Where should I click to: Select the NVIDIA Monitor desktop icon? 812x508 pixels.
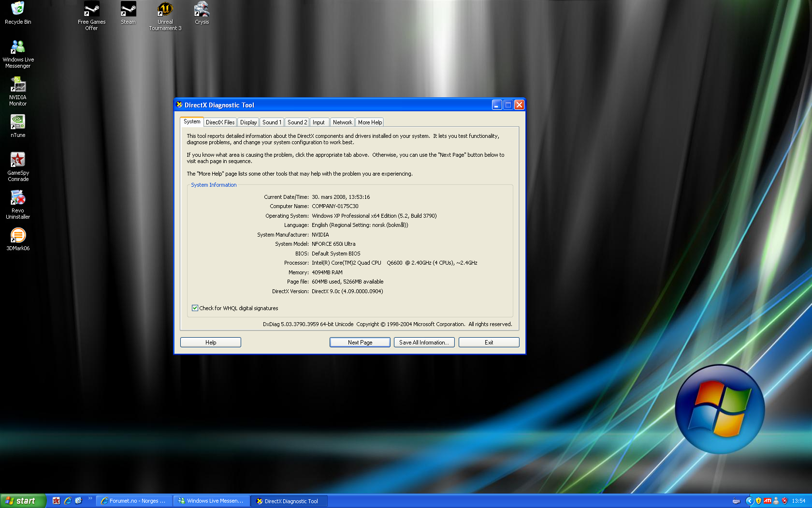pyautogui.click(x=18, y=91)
